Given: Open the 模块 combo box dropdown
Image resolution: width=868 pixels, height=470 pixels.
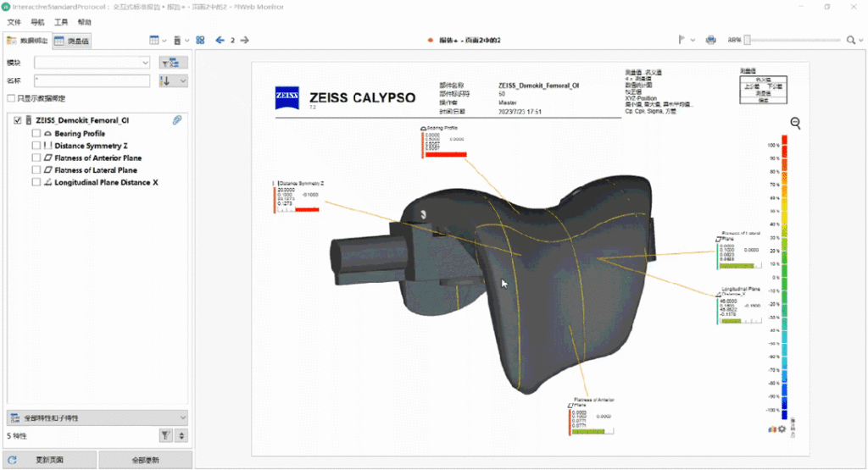Looking at the screenshot, I should pyautogui.click(x=145, y=62).
